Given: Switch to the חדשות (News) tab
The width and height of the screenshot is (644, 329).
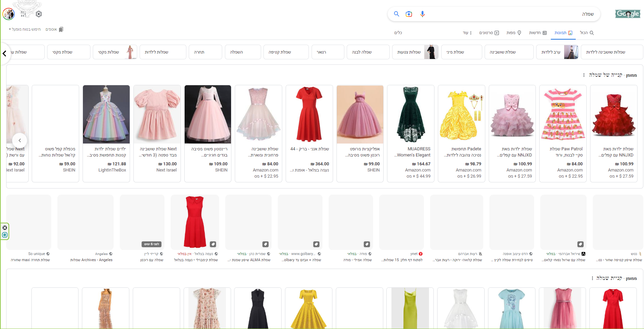Looking at the screenshot, I should pos(538,33).
